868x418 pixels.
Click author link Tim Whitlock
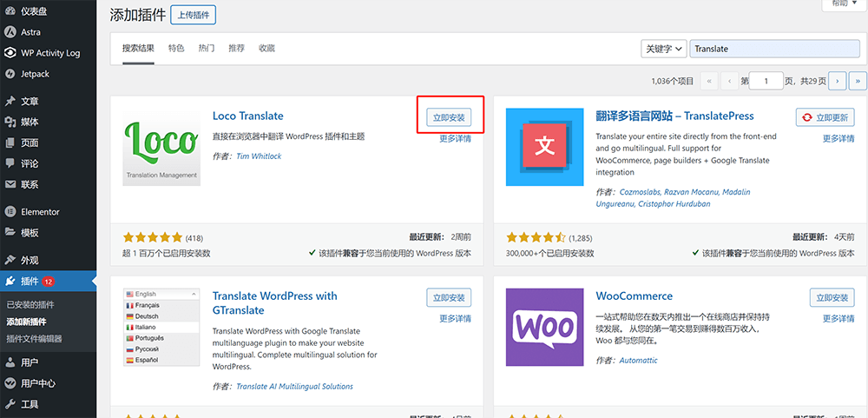coord(259,156)
